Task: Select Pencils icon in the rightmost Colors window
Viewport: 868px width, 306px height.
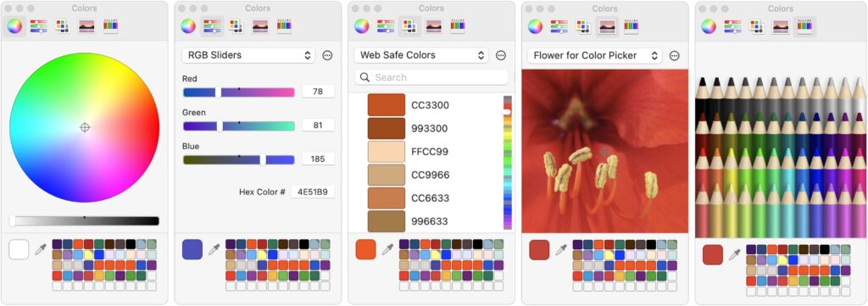Action: pyautogui.click(x=805, y=26)
